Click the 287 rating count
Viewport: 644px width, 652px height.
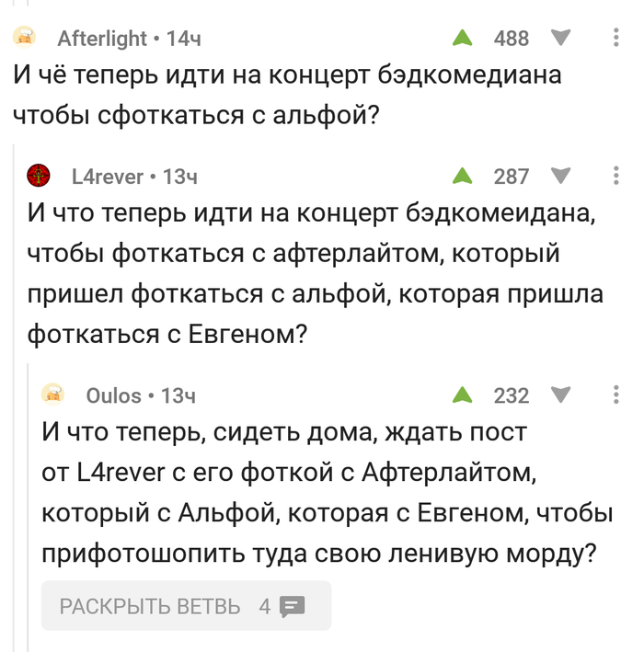click(x=512, y=177)
